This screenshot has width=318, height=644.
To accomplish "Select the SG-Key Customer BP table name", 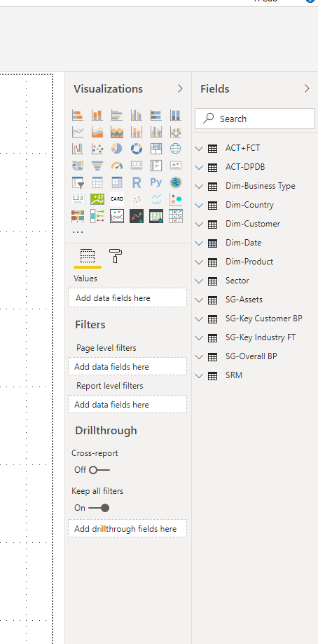I will click(x=264, y=318).
